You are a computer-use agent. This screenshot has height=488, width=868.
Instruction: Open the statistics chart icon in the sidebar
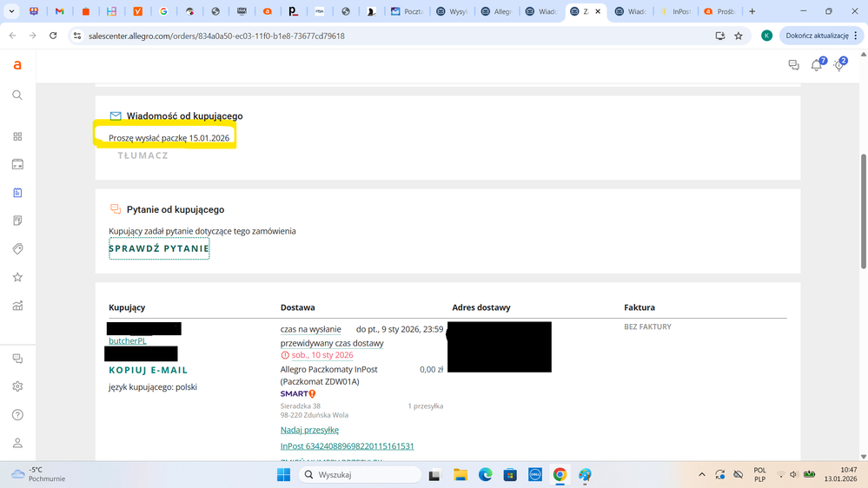(x=17, y=306)
